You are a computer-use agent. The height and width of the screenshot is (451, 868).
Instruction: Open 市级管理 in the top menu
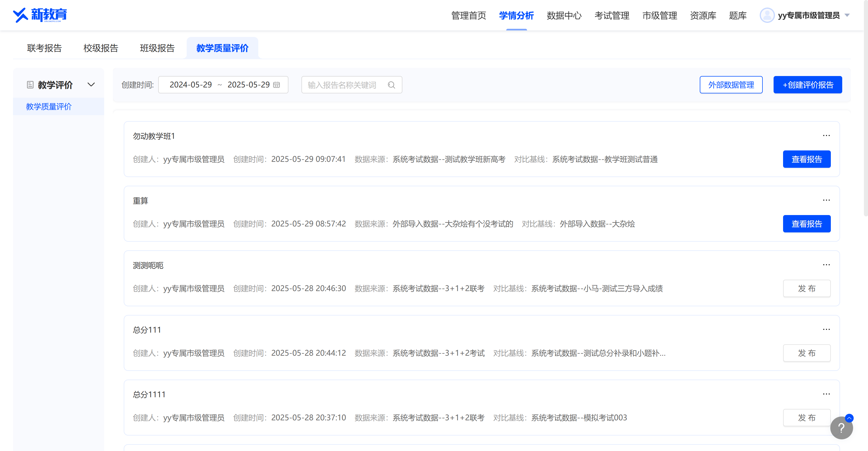(660, 15)
